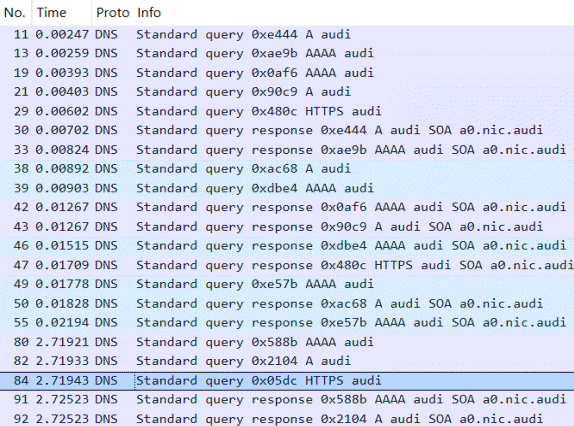Click the Info column header

click(354, 13)
